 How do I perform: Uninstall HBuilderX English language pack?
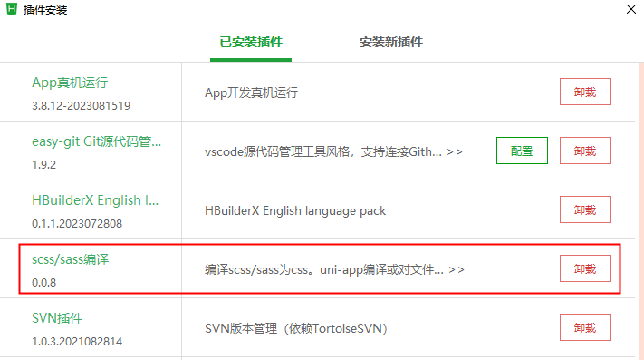coord(585,209)
